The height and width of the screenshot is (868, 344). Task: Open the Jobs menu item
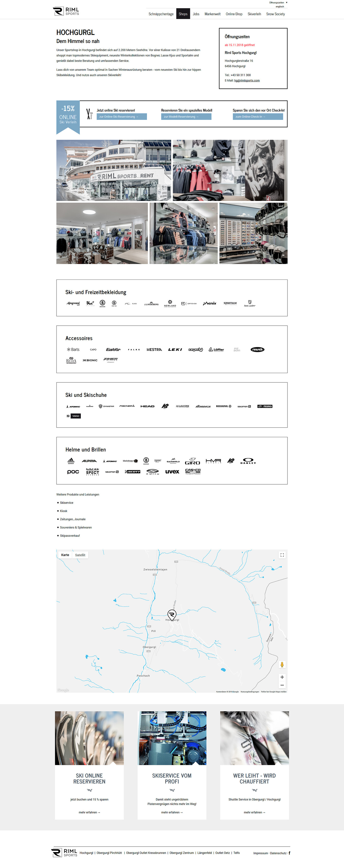(x=196, y=14)
